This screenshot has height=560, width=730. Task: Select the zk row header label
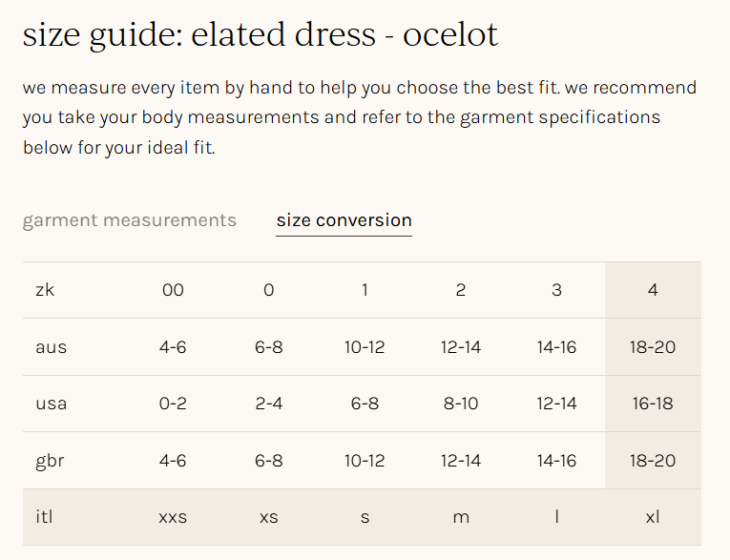point(45,290)
